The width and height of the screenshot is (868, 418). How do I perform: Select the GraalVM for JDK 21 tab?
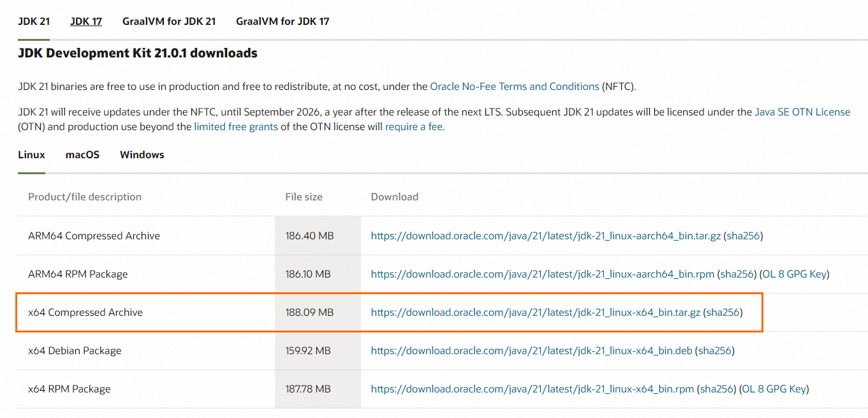coord(169,21)
